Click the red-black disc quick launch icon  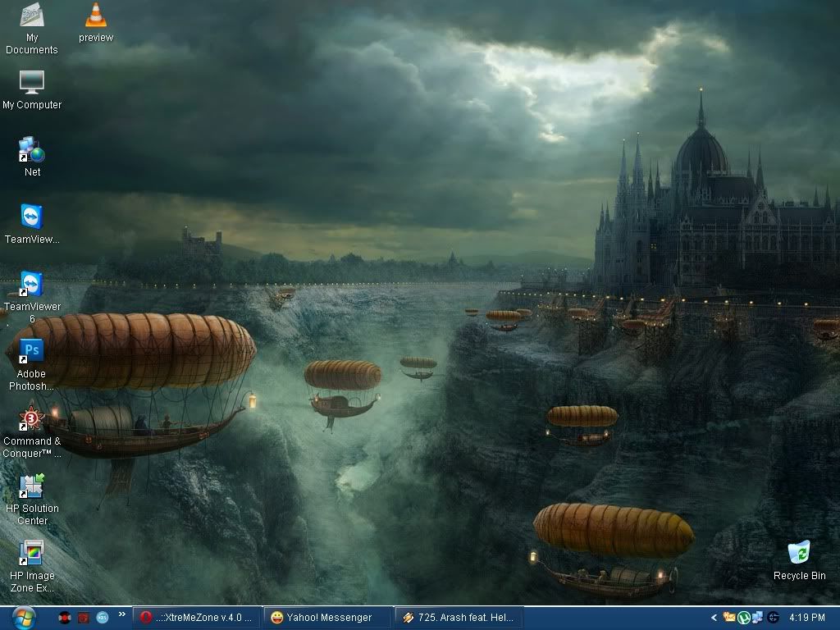(64, 618)
